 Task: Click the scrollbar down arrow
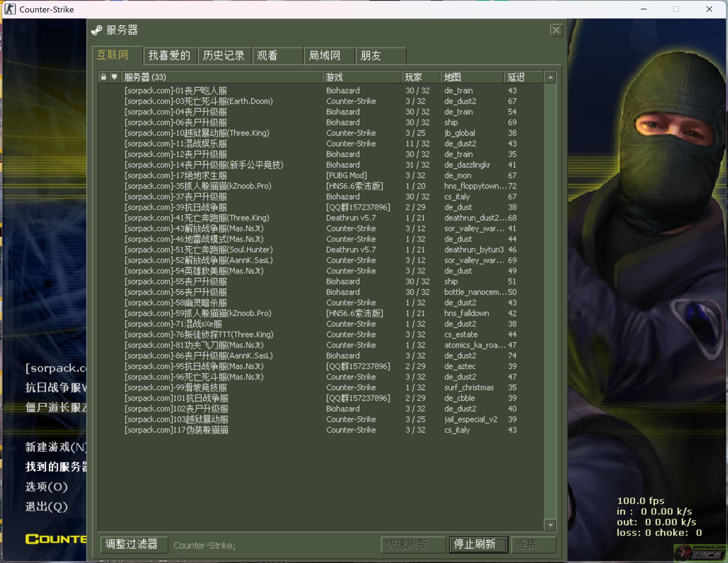click(x=550, y=525)
